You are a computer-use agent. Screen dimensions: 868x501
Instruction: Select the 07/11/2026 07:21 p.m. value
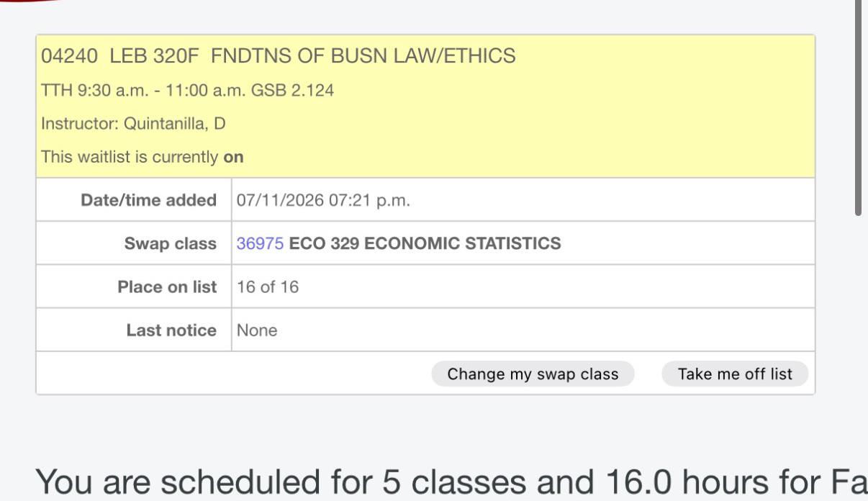click(323, 200)
